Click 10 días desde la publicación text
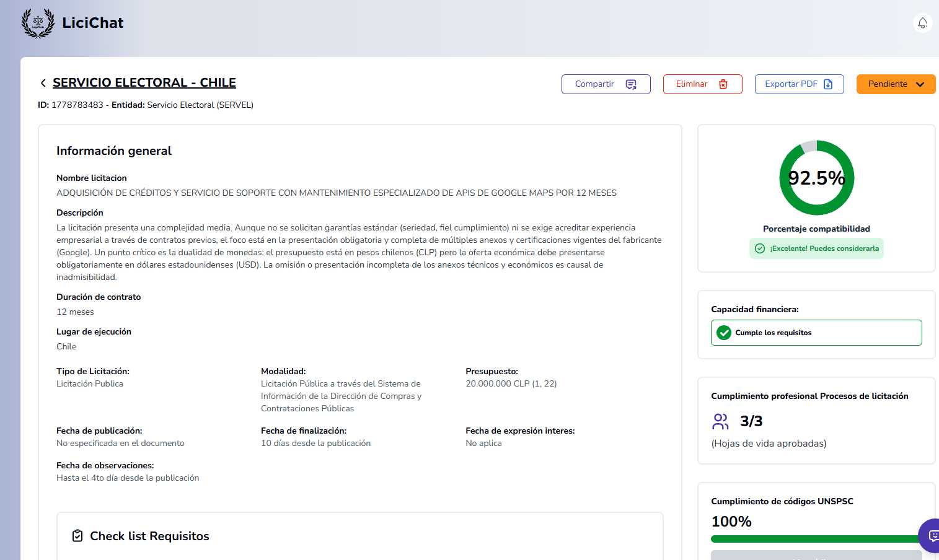This screenshot has width=939, height=560. pyautogui.click(x=316, y=443)
